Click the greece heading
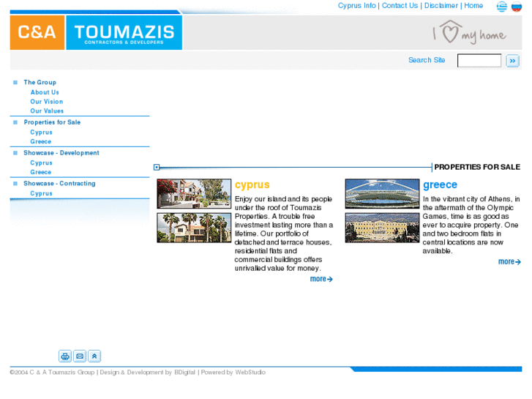This screenshot has width=532, height=399. [x=440, y=184]
